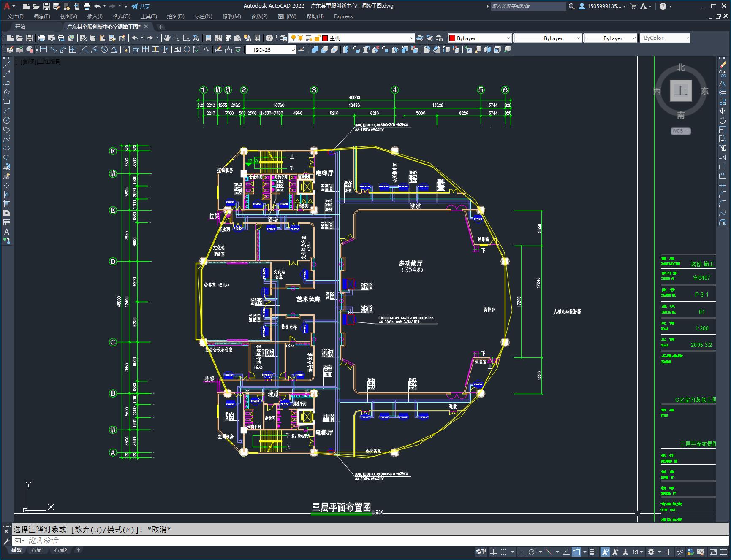Image resolution: width=731 pixels, height=560 pixels.
Task: Open the linetype ByLayer dropdown
Action: [548, 38]
